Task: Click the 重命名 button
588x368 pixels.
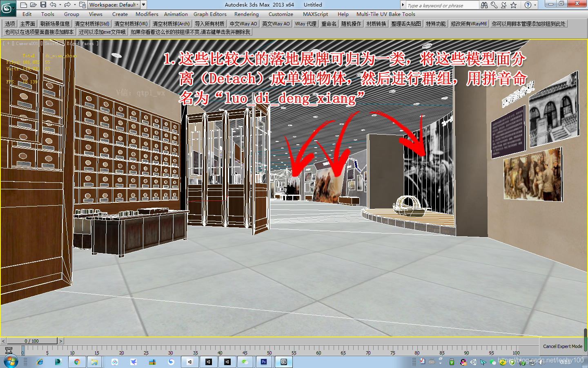Action: [329, 24]
